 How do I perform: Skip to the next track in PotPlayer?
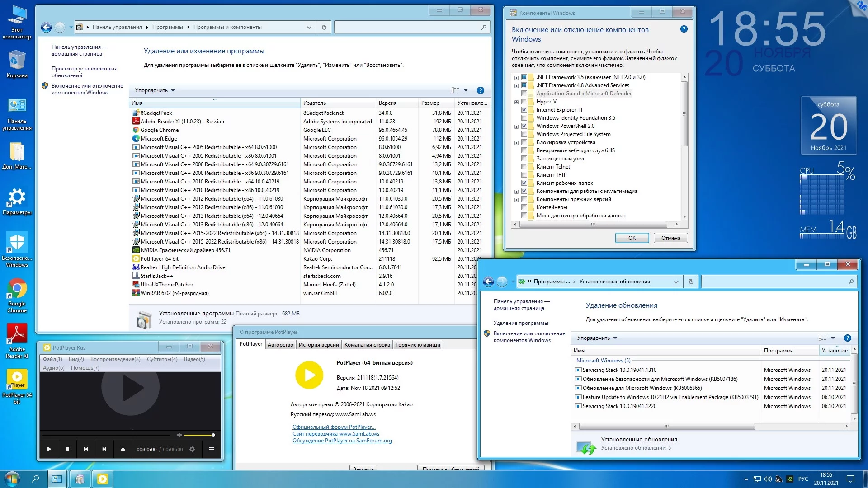pos(104,449)
